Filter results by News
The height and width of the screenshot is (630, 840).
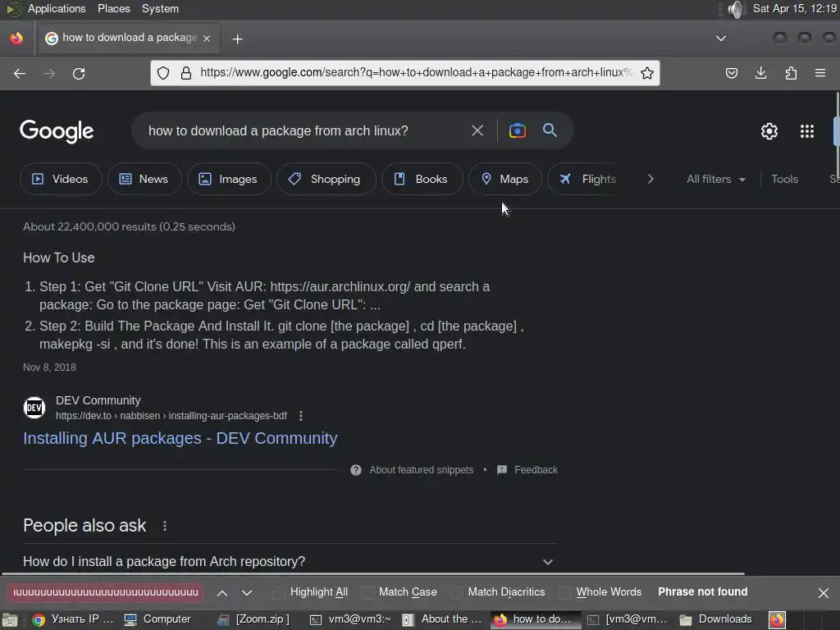[x=144, y=179]
